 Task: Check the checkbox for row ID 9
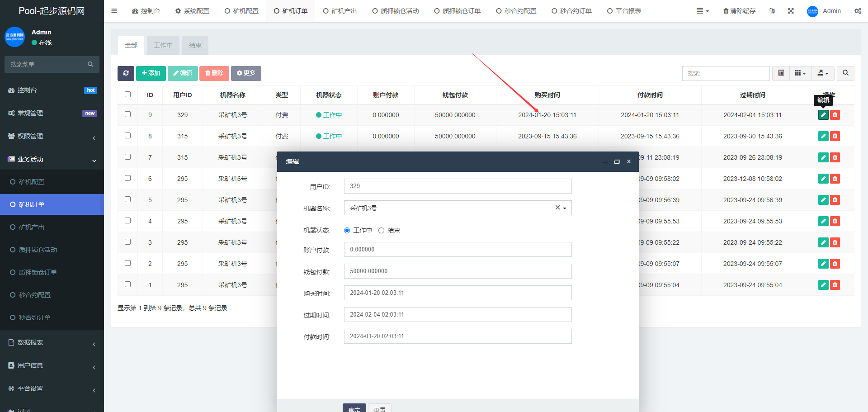pos(127,114)
